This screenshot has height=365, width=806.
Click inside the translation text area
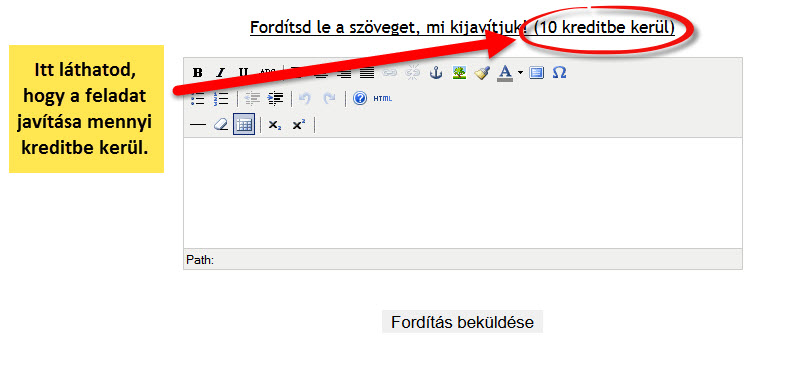click(463, 193)
